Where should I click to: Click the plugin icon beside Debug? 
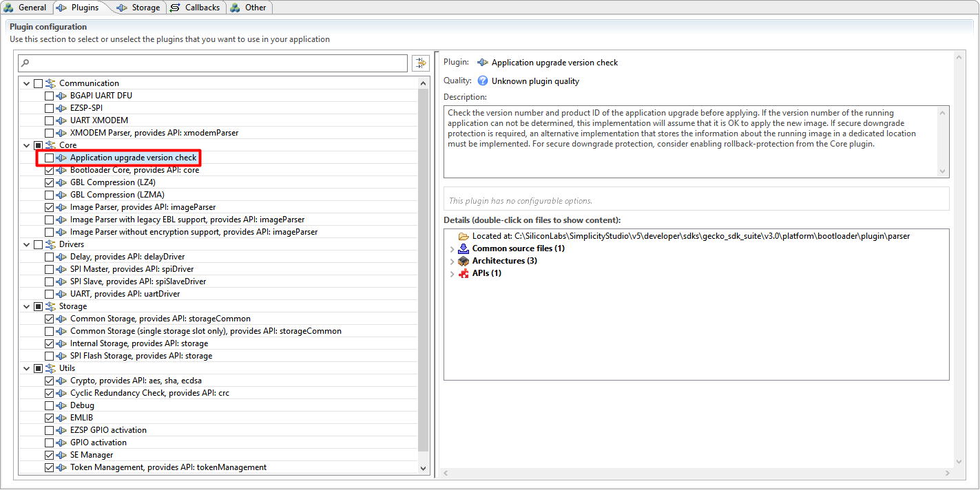(62, 405)
